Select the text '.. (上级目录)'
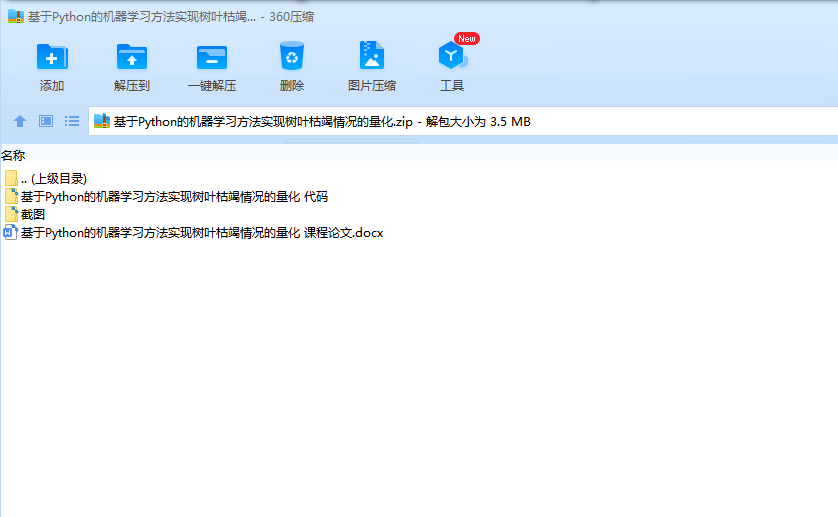This screenshot has width=838, height=517. pos(53,179)
